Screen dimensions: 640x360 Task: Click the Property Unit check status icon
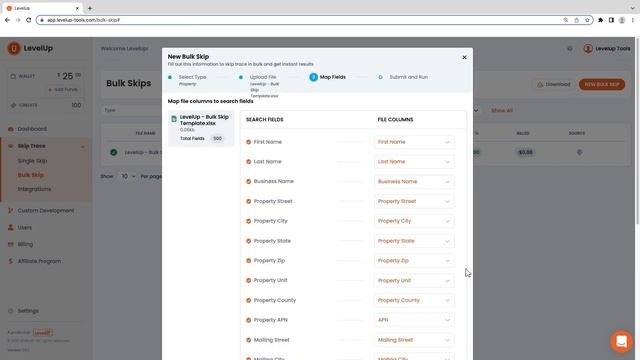point(248,280)
